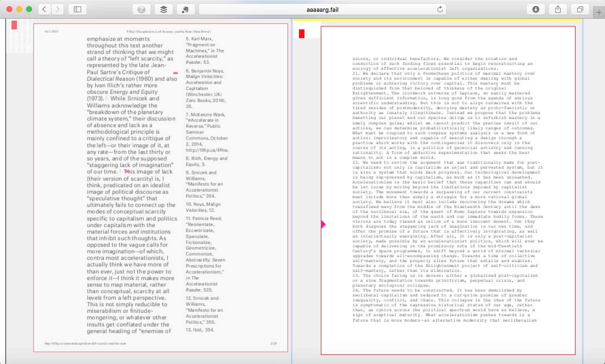Toggle the Safari sidebar
605x364 pixels.
77,9
